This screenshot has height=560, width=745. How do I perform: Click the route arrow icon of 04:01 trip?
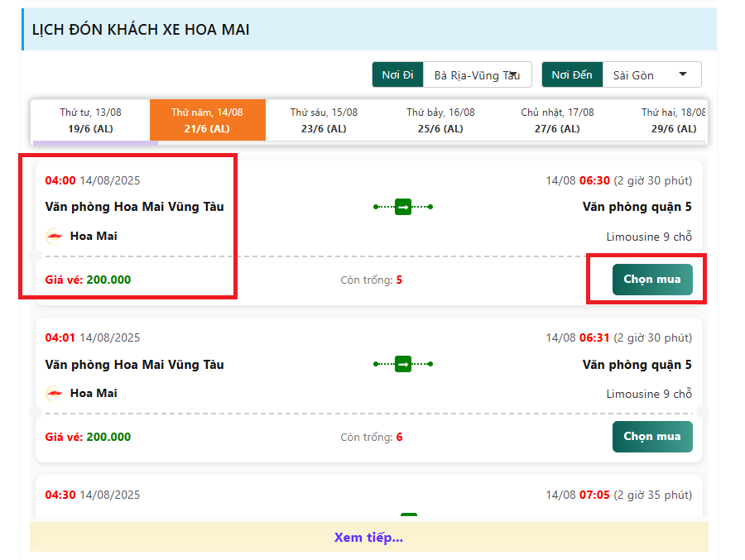[x=403, y=364]
